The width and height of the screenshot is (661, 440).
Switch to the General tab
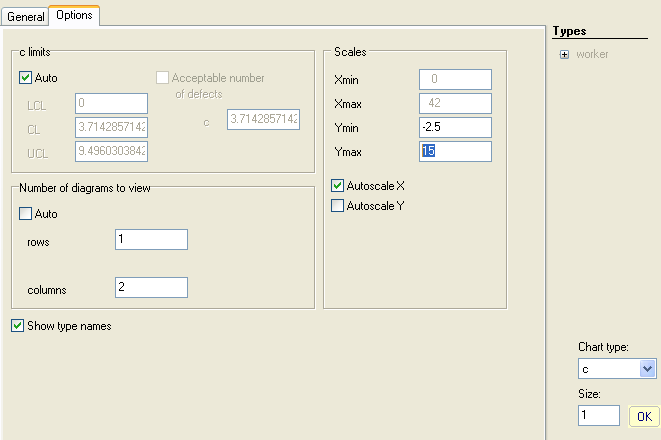pos(25,17)
